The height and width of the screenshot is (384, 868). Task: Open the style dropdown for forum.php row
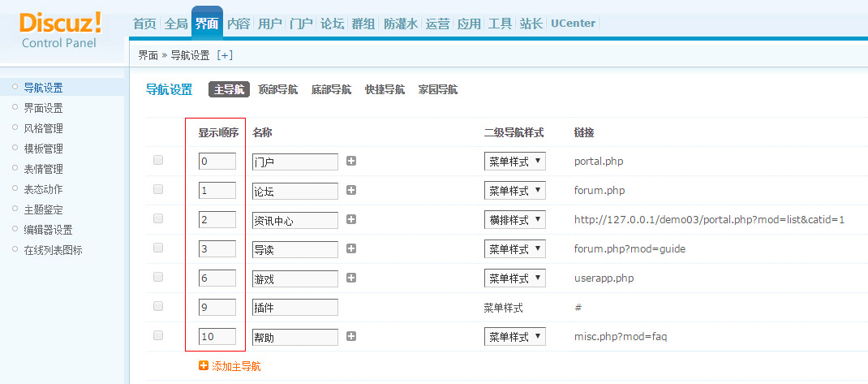[x=515, y=191]
